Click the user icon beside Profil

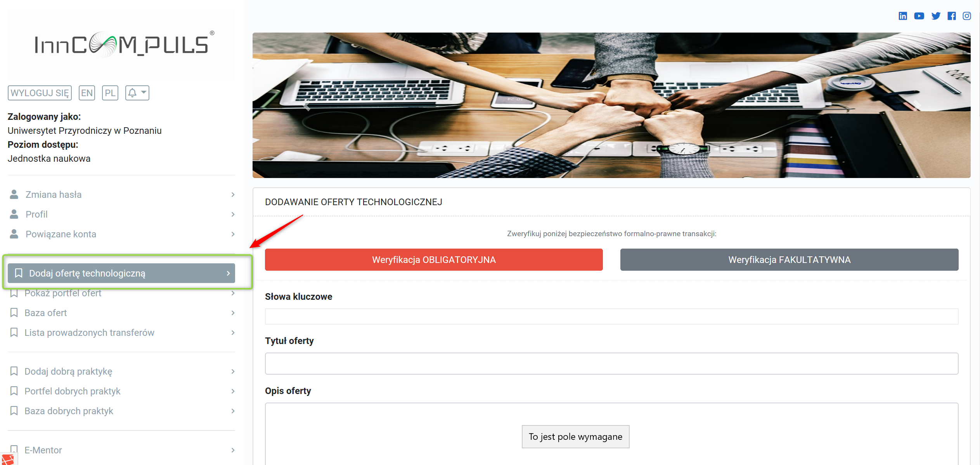click(14, 214)
